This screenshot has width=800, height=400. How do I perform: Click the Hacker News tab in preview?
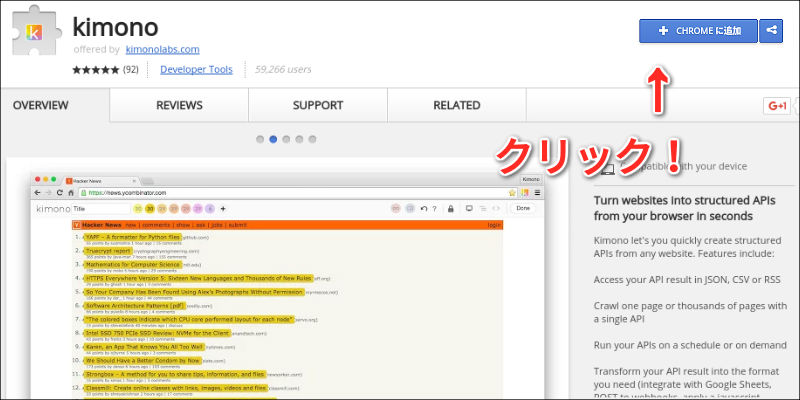[x=100, y=181]
